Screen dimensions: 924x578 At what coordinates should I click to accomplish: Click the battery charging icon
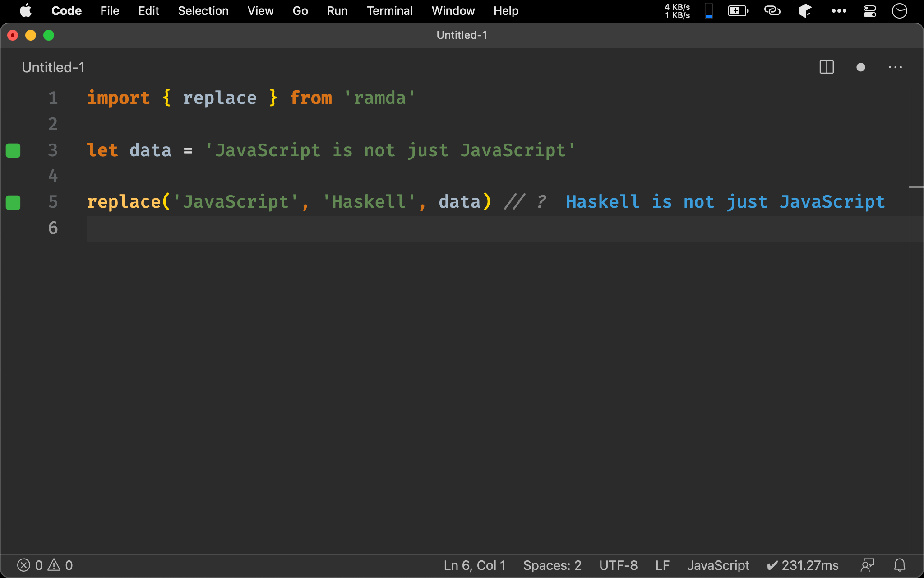[x=738, y=11]
